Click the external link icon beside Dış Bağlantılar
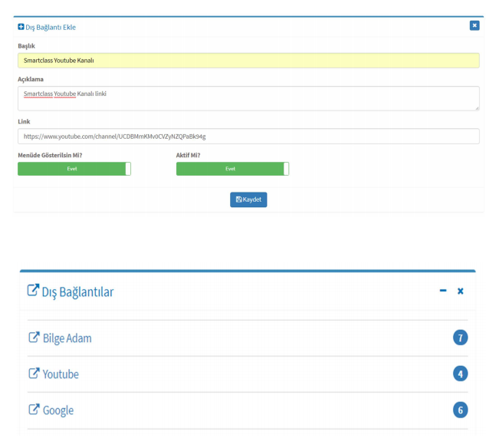The width and height of the screenshot is (493, 448). point(33,290)
